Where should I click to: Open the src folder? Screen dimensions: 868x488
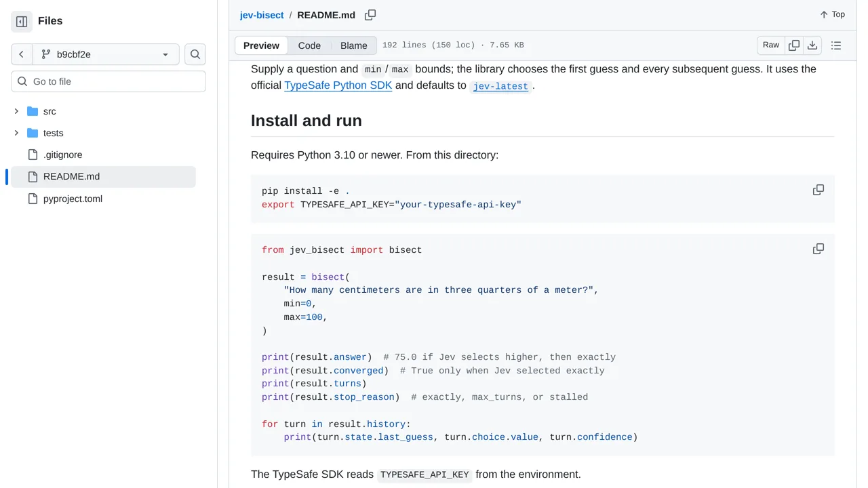click(50, 111)
